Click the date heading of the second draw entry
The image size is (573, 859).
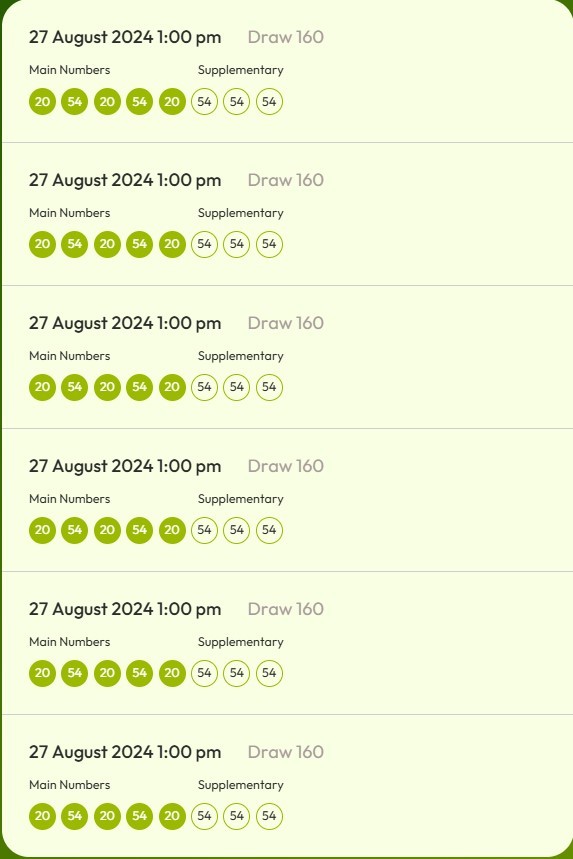pyautogui.click(x=125, y=180)
